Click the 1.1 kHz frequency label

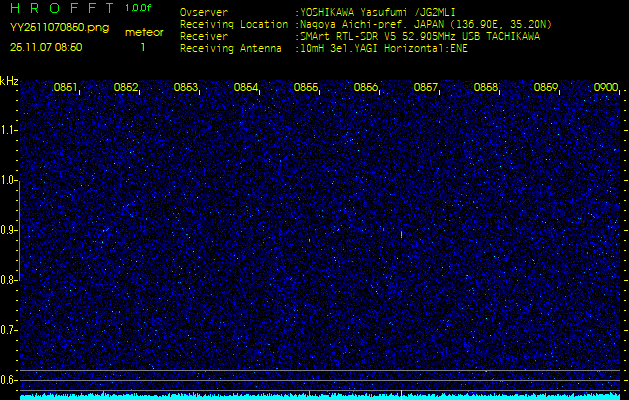(9, 130)
